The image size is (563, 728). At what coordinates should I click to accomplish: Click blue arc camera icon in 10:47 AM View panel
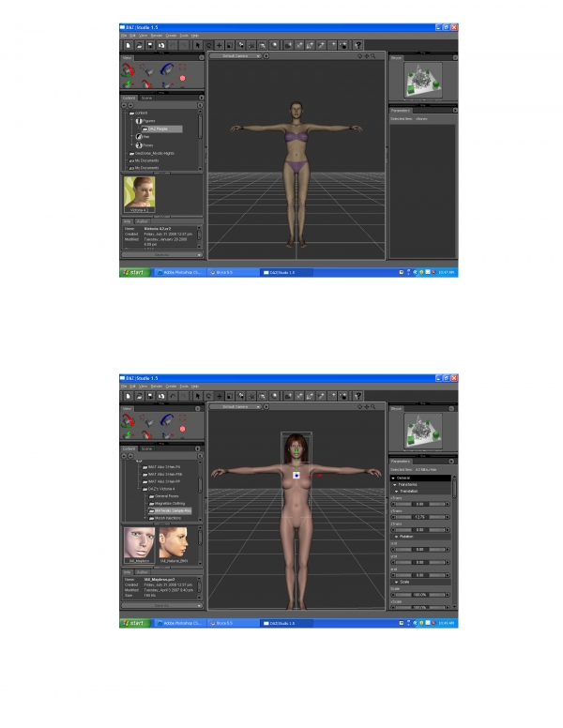pyautogui.click(x=167, y=69)
